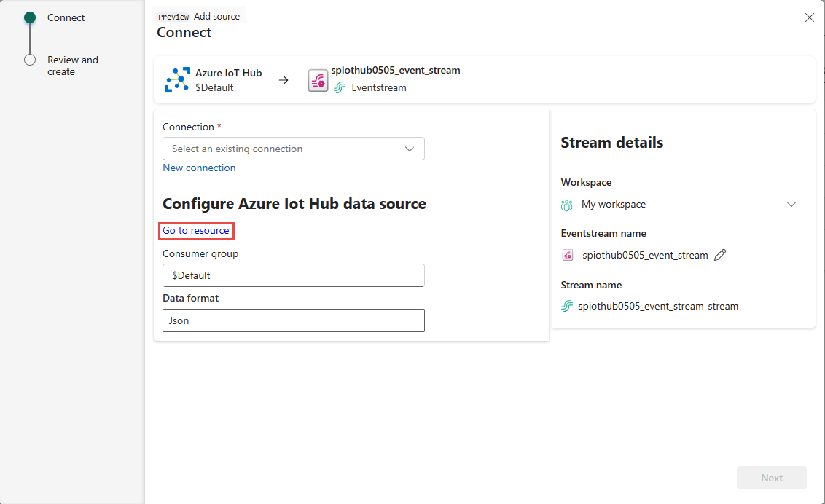This screenshot has height=504, width=825.
Task: Click the $Default text under Azure IoT Hub
Action: (x=214, y=88)
